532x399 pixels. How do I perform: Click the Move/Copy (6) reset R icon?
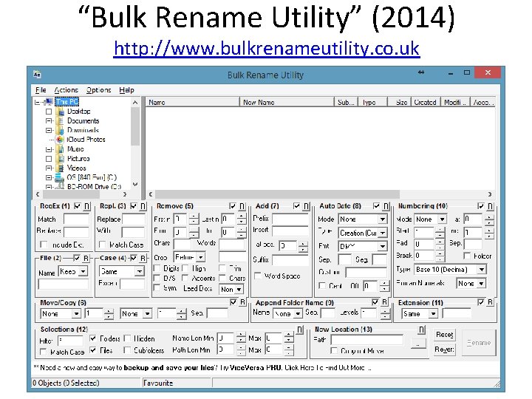(243, 302)
